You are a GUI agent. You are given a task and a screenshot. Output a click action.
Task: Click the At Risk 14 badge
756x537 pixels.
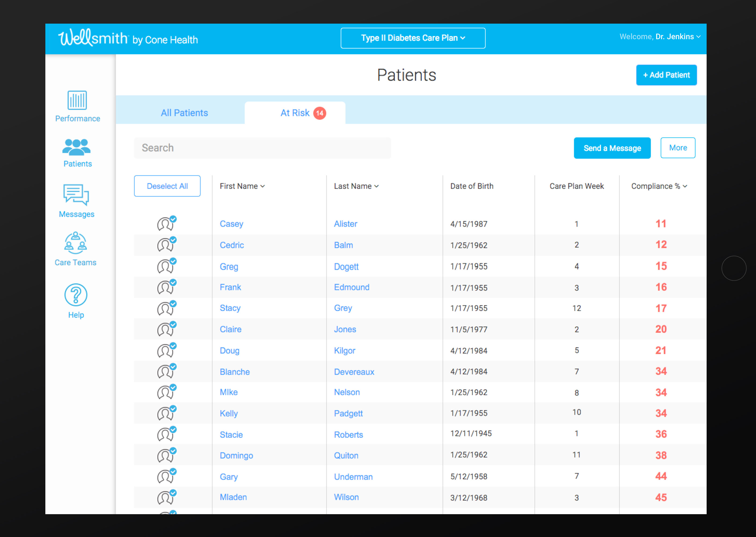(x=320, y=113)
